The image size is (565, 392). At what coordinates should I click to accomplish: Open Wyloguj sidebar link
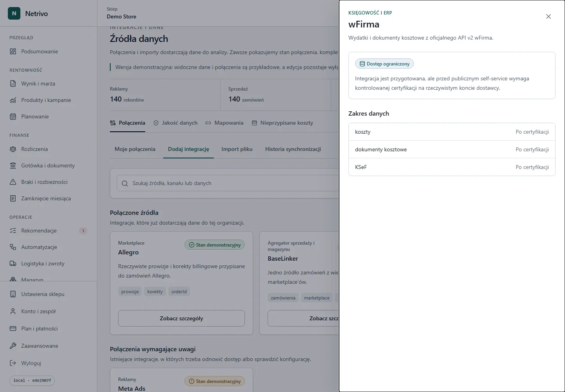[x=48, y=363]
